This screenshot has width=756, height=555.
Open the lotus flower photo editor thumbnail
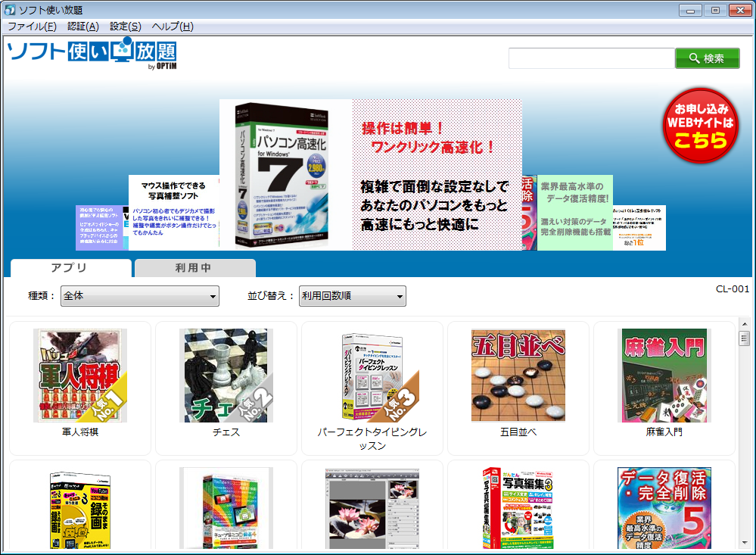372,508
